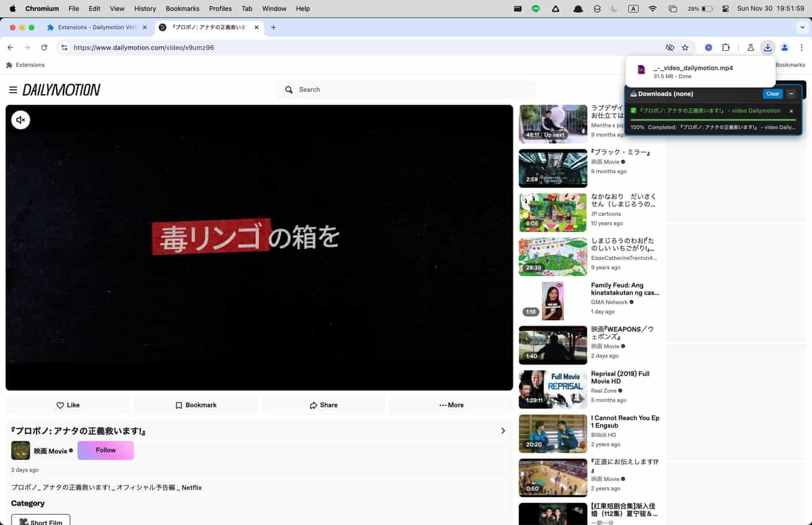The image size is (812, 525).
Task: Click the blue extension icon beside the address bar
Action: point(708,47)
